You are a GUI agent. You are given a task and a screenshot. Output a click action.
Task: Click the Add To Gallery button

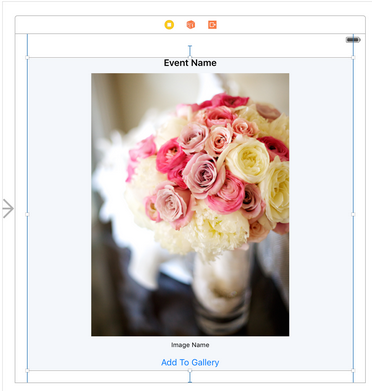[190, 362]
